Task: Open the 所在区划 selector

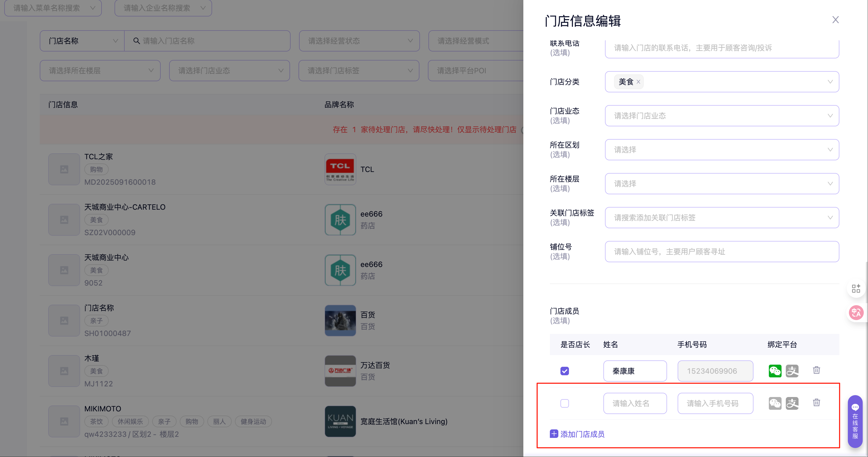Action: click(x=721, y=150)
